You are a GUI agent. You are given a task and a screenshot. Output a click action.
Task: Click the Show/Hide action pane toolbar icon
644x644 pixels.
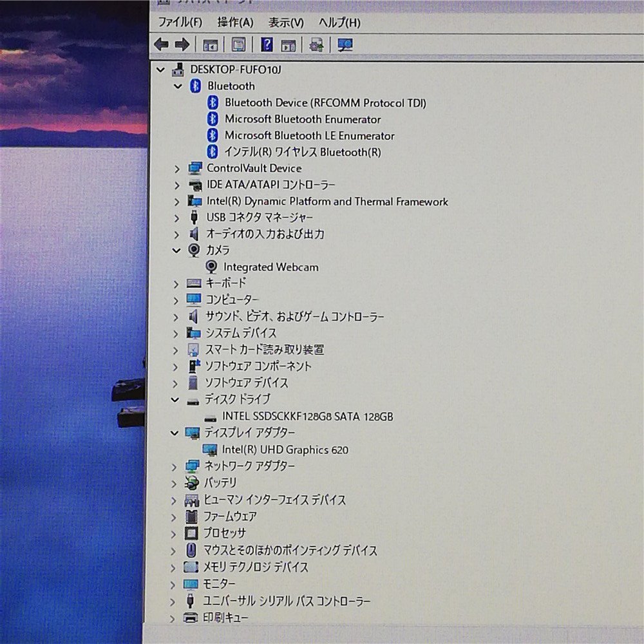click(289, 44)
